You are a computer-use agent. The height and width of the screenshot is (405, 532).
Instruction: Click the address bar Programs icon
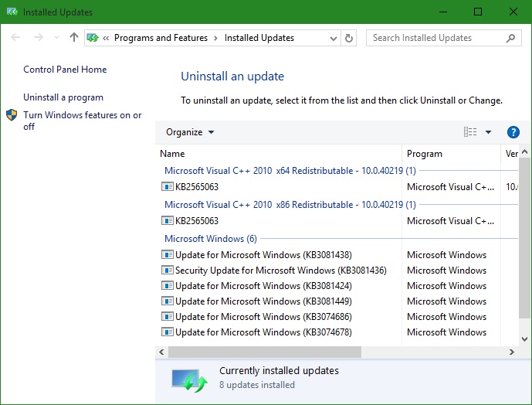point(93,38)
